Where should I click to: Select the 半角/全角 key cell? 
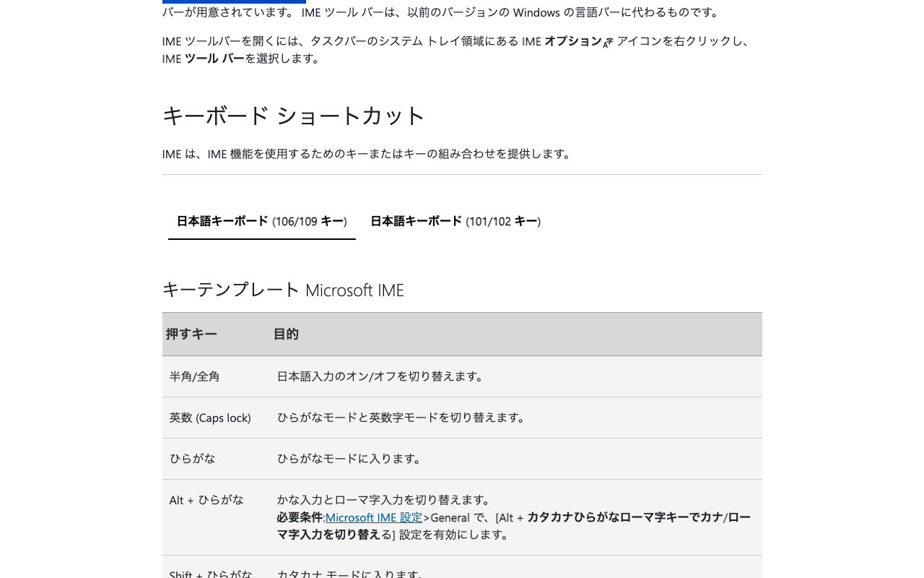195,376
